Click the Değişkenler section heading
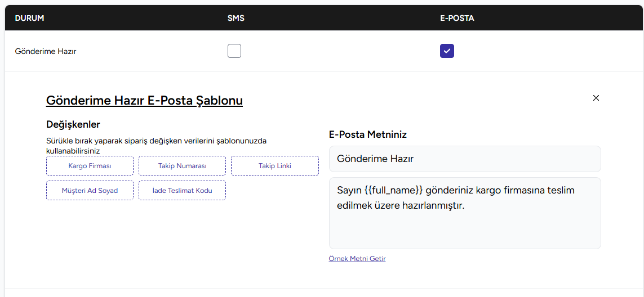Image resolution: width=644 pixels, height=297 pixels. tap(73, 124)
